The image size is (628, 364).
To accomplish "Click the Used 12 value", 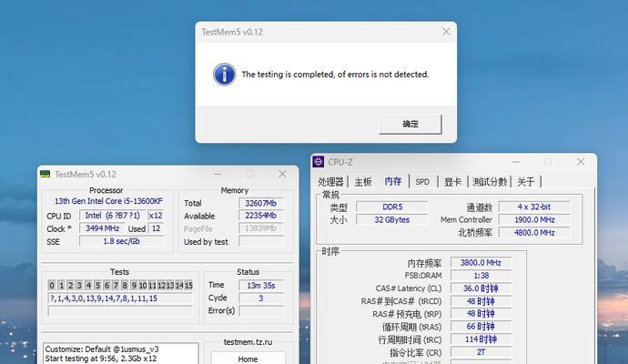I will pos(156,228).
